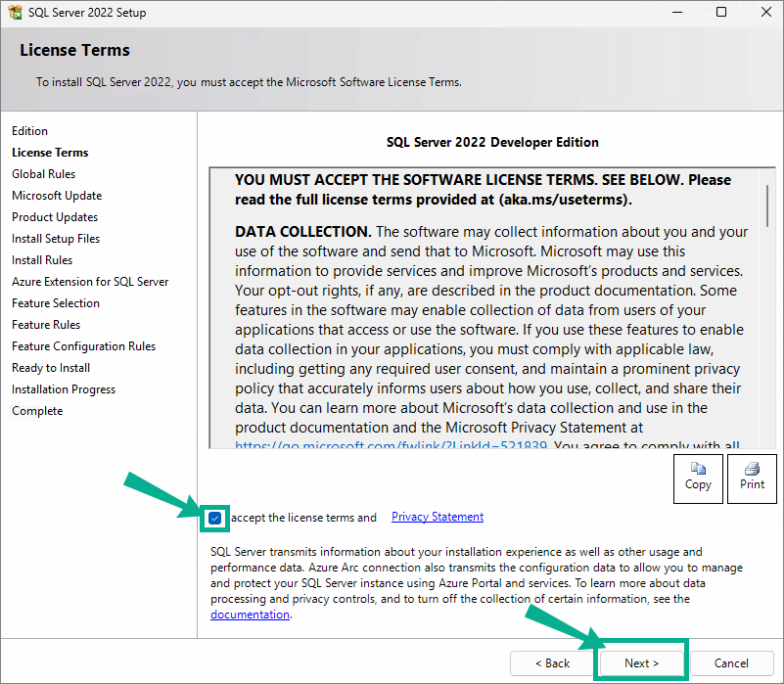Open the Privacy Statement link
Viewport: 784px width, 684px height.
tap(438, 517)
